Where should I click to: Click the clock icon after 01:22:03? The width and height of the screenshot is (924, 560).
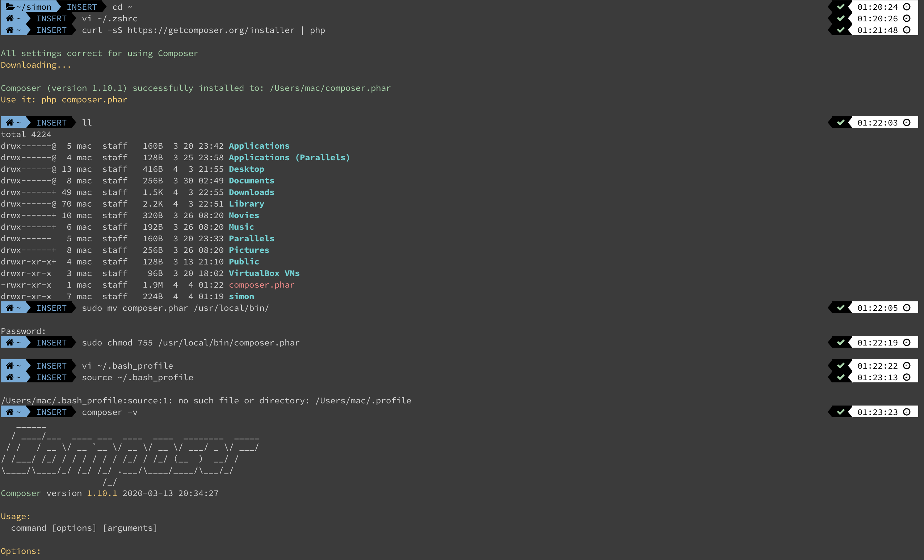(x=907, y=123)
